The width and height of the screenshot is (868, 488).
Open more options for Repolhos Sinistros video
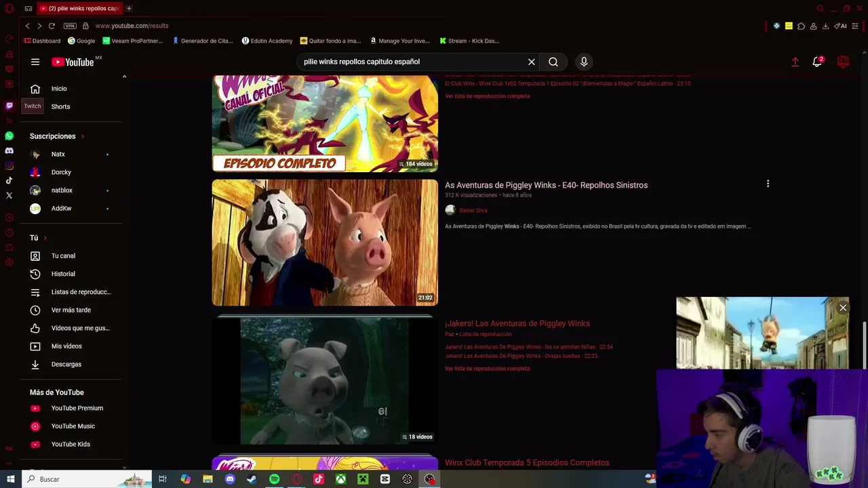[768, 184]
